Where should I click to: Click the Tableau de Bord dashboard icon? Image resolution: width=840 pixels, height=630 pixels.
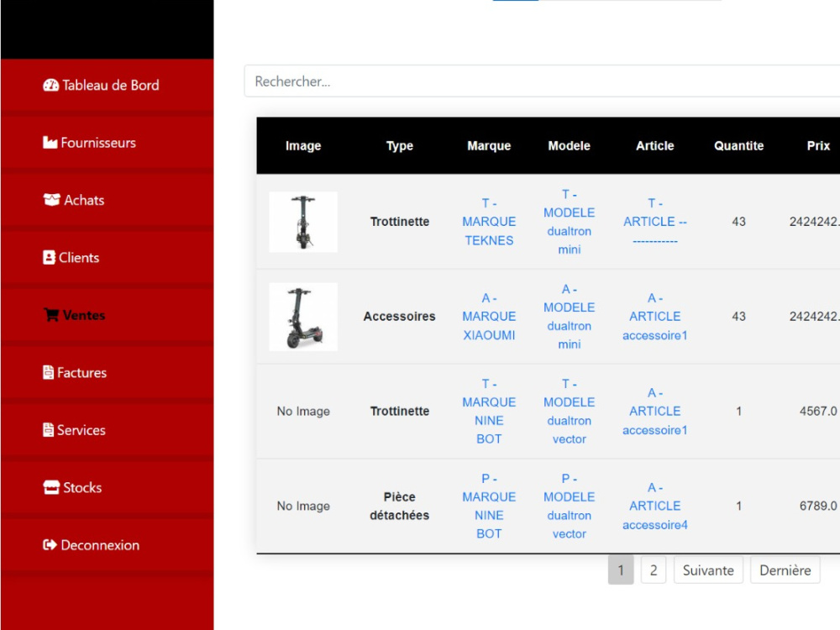pos(51,85)
